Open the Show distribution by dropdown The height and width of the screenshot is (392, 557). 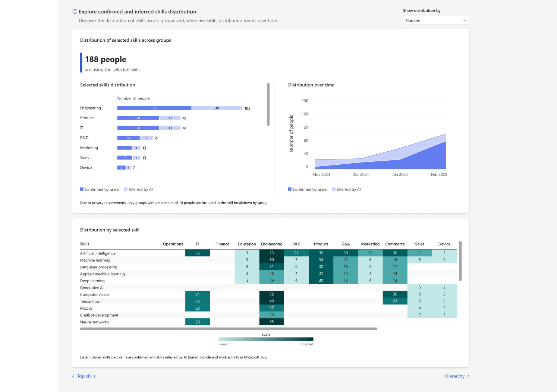(x=436, y=20)
